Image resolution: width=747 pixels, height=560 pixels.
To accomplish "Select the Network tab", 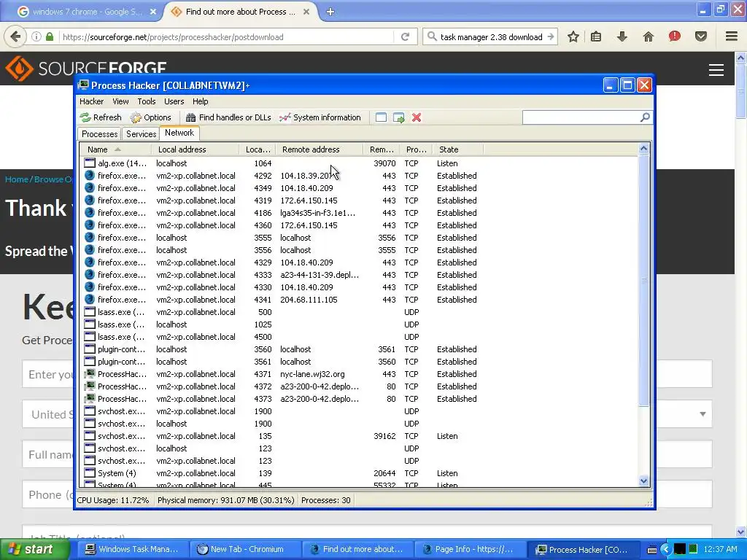I will click(x=179, y=133).
